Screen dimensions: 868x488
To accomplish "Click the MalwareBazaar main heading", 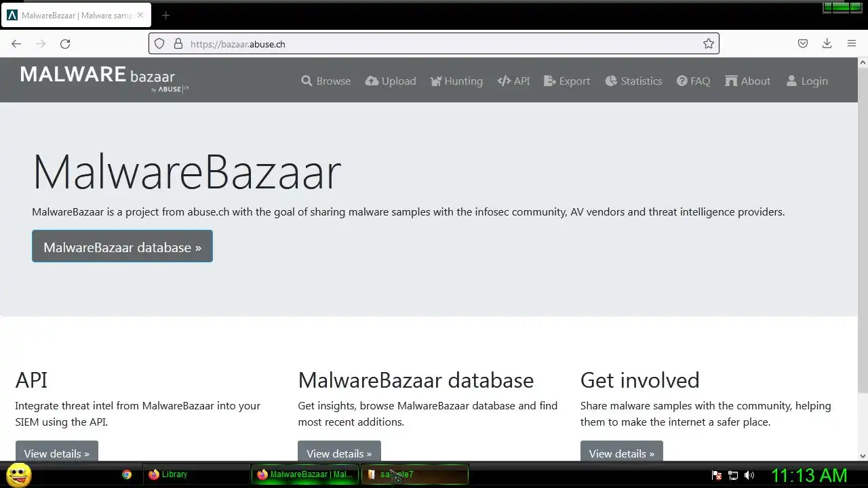I will 186,171.
